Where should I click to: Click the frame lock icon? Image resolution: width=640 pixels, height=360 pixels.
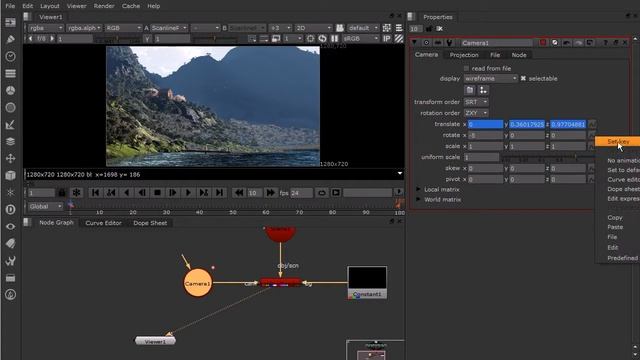tap(62, 193)
